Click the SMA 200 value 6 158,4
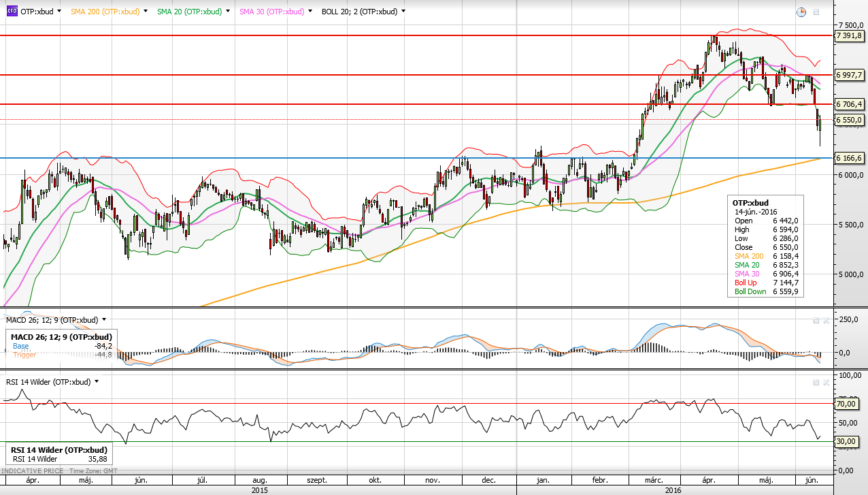 [786, 256]
